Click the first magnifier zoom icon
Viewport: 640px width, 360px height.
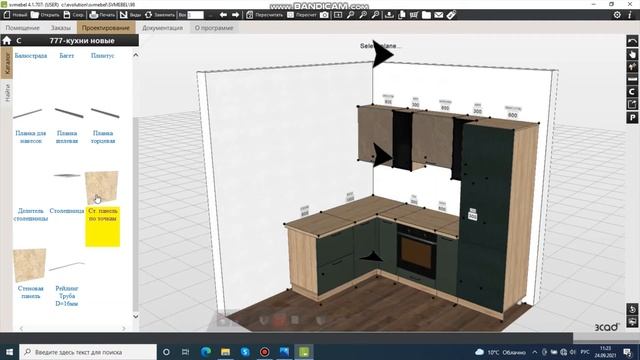pyautogui.click(x=351, y=15)
